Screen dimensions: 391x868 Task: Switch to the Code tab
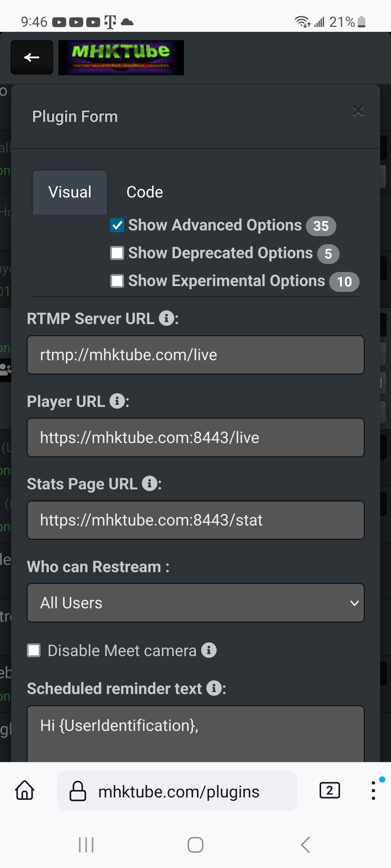coord(144,192)
